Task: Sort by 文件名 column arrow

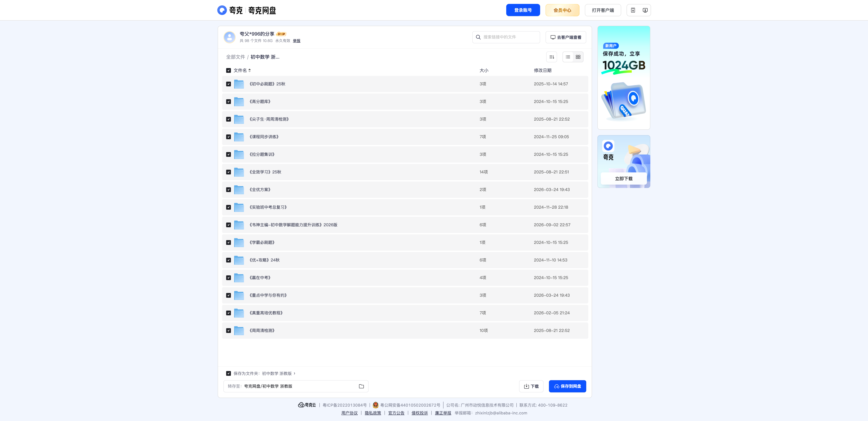Action: coord(249,70)
